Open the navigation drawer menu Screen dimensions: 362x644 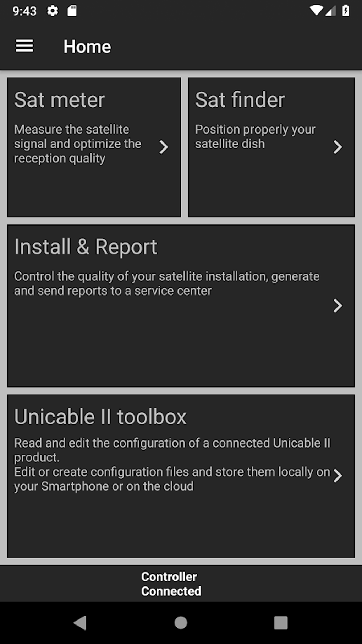[24, 46]
